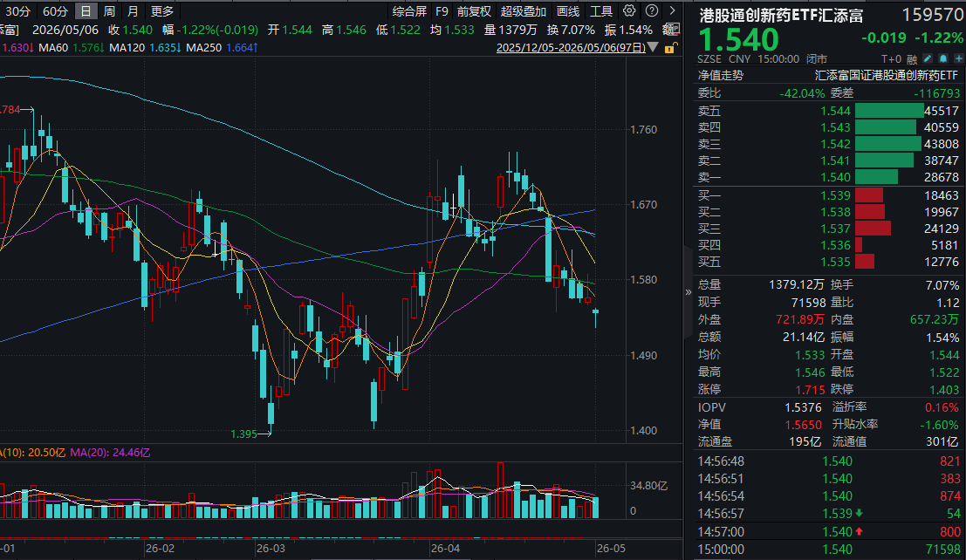Click the date range 2025/12/05-2026/05/06 link
The width and height of the screenshot is (966, 560).
click(571, 47)
